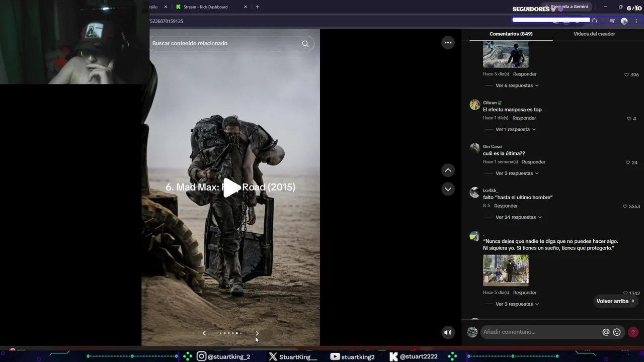This screenshot has height=362, width=644.
Task: Reply to the field-photo comment from 5 days ago
Action: pos(525,74)
